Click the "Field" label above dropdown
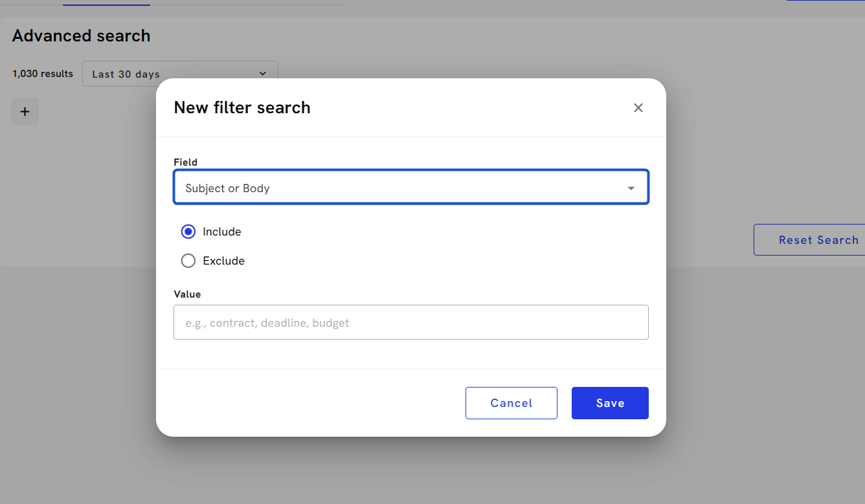 [x=185, y=162]
